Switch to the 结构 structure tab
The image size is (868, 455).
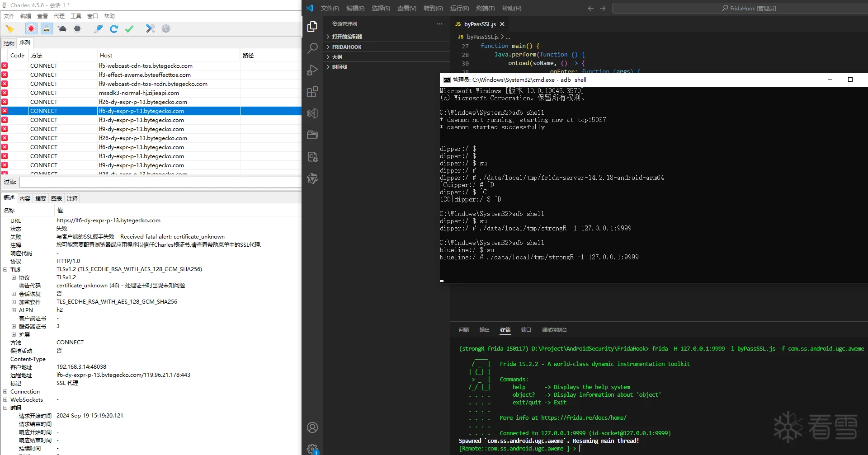click(x=9, y=43)
